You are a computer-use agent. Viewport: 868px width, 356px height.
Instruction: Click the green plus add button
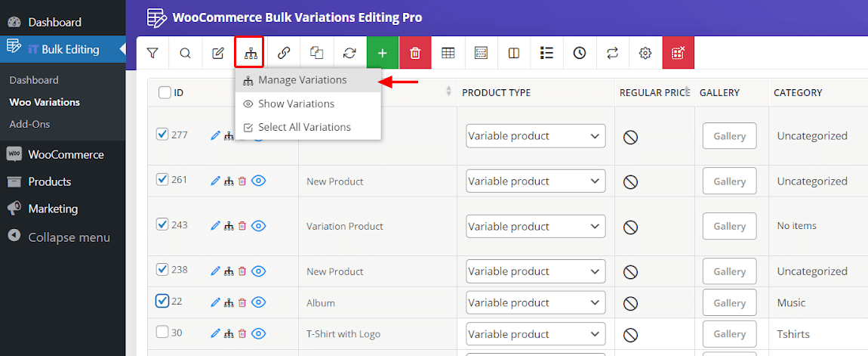click(x=383, y=53)
